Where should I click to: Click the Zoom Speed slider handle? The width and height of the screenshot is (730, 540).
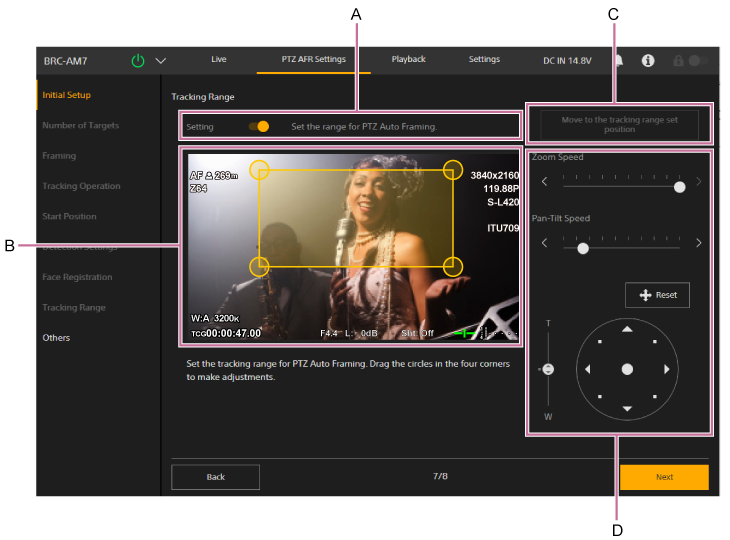680,187
